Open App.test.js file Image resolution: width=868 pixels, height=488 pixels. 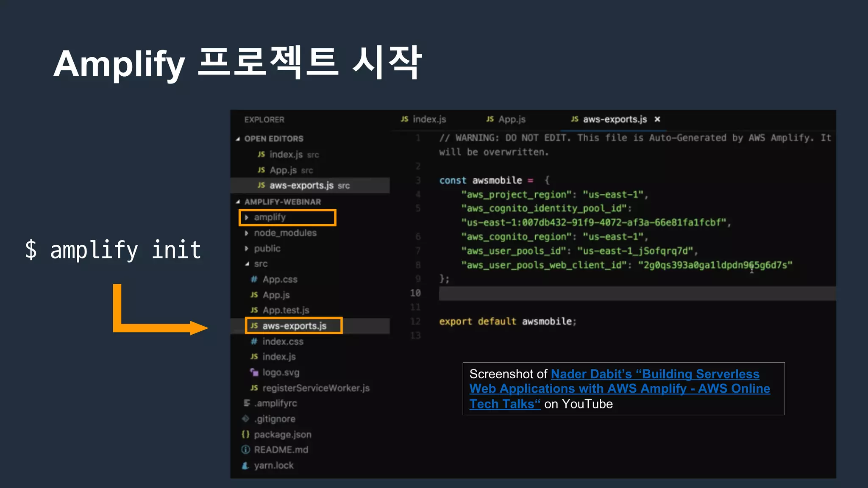point(280,311)
